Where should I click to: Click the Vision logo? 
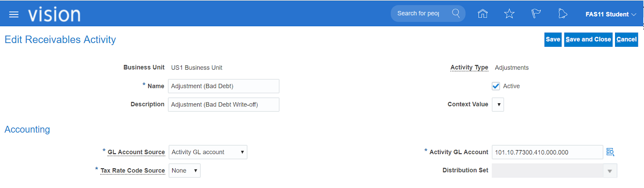click(x=54, y=15)
